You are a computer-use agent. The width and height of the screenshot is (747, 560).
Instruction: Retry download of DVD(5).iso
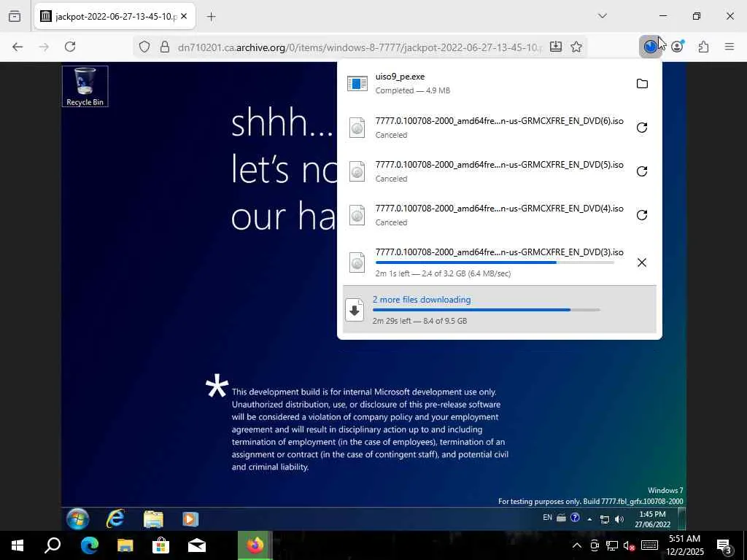coord(642,171)
